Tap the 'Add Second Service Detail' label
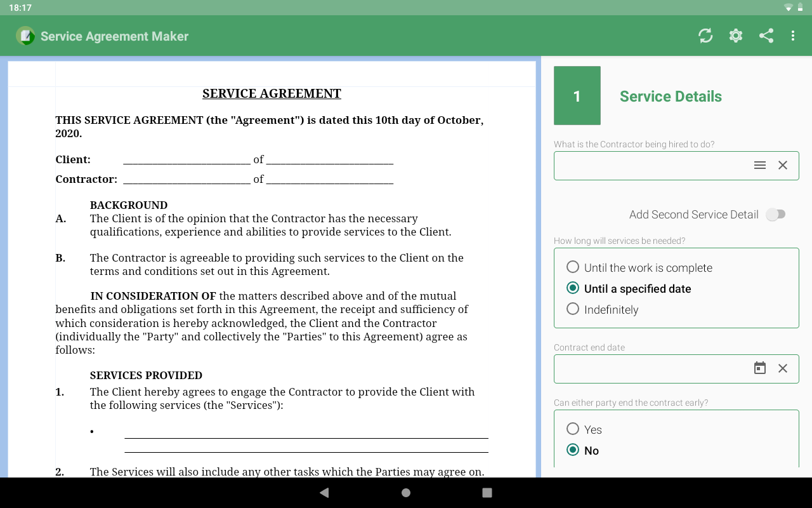812x508 pixels. pos(694,215)
